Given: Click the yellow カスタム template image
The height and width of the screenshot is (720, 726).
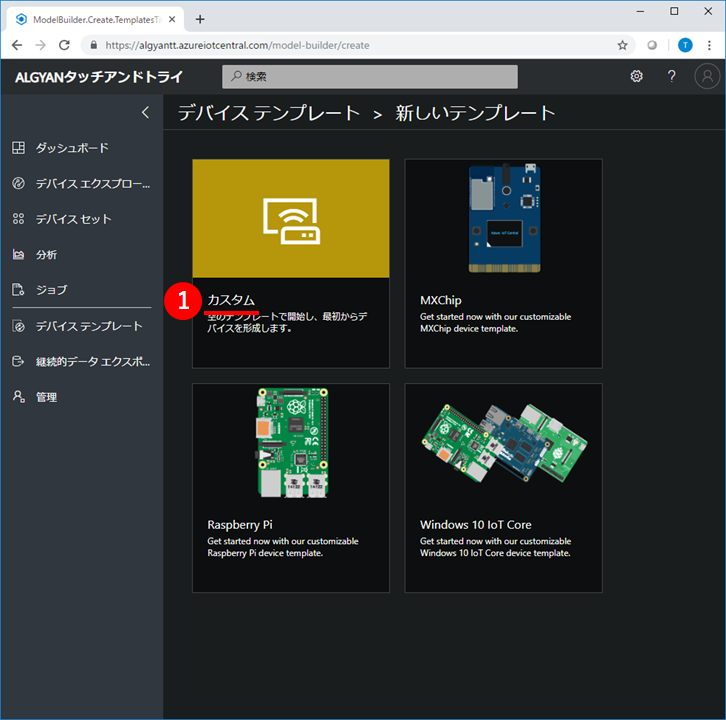Looking at the screenshot, I should click(x=291, y=219).
